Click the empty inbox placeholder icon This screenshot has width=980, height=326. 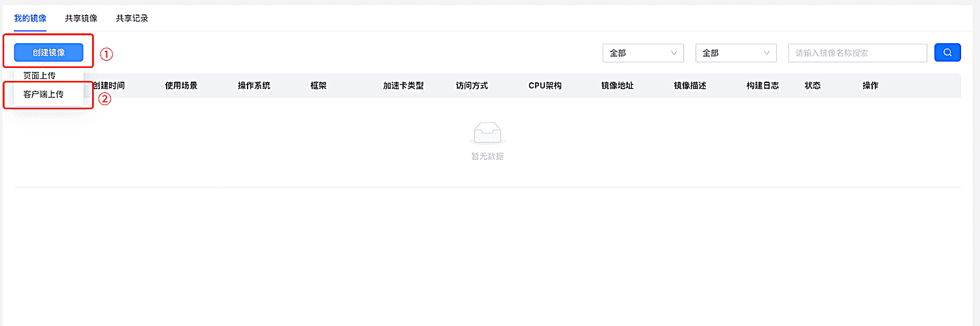coord(487,133)
